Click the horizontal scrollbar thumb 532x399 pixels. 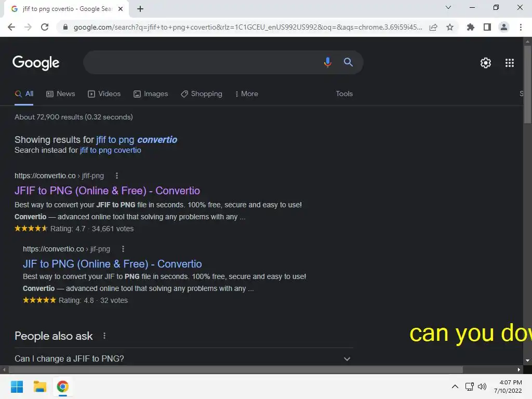[236, 369]
